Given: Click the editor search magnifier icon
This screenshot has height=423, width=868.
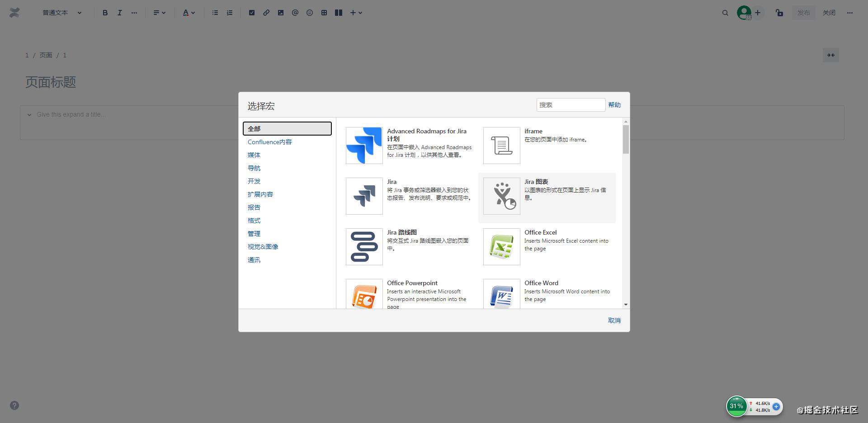Looking at the screenshot, I should [x=725, y=13].
